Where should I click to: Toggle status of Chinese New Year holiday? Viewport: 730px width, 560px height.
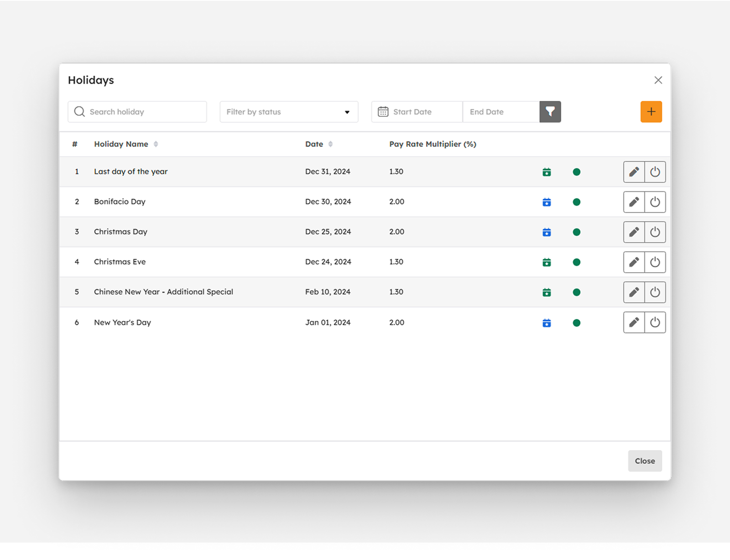pos(655,292)
